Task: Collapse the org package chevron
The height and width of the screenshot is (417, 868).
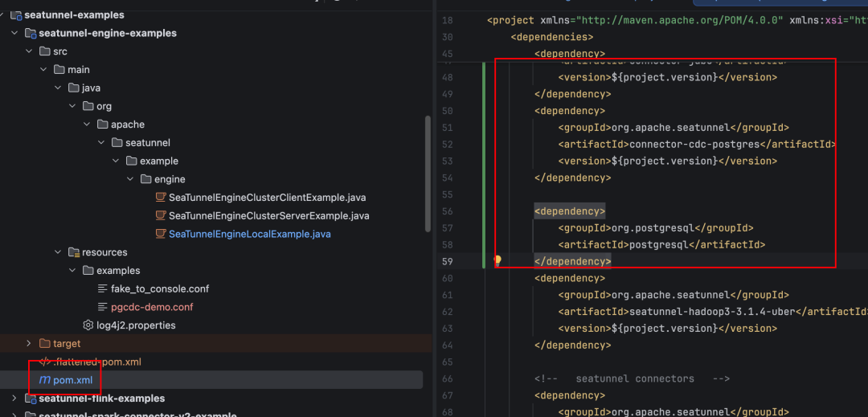Action: coord(72,106)
